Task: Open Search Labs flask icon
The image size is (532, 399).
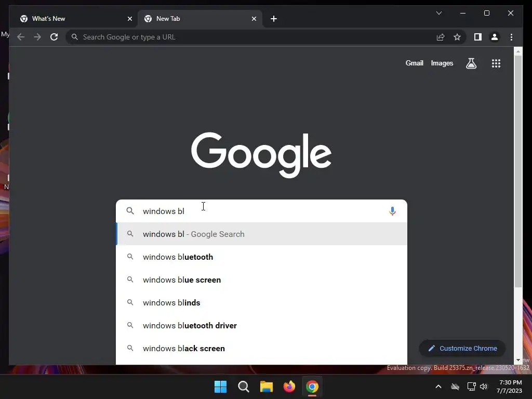Action: point(471,63)
